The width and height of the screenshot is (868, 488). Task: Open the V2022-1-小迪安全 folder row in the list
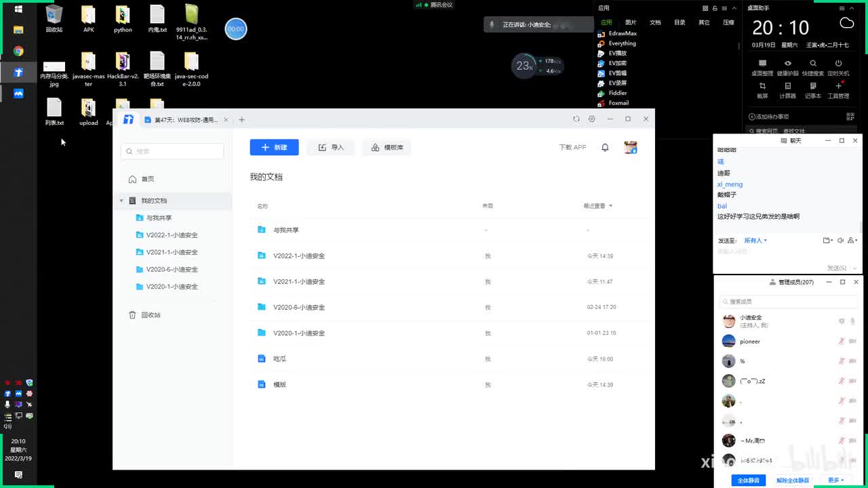coord(444,256)
